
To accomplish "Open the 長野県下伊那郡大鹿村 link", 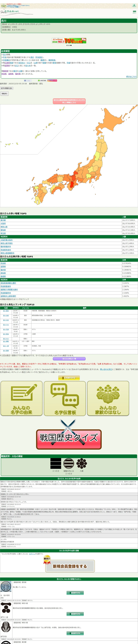I will pyautogui.click(x=9, y=289).
